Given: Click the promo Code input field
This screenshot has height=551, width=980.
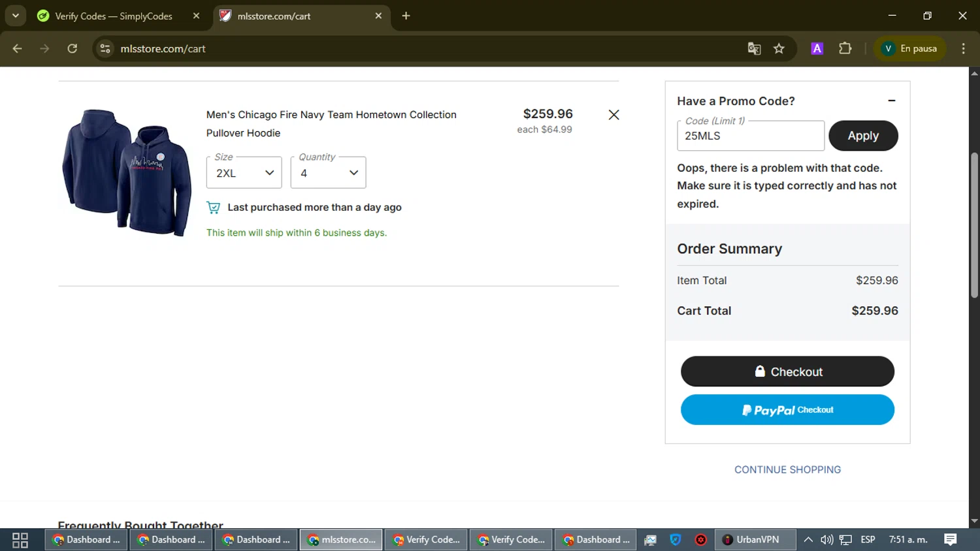Looking at the screenshot, I should (751, 136).
